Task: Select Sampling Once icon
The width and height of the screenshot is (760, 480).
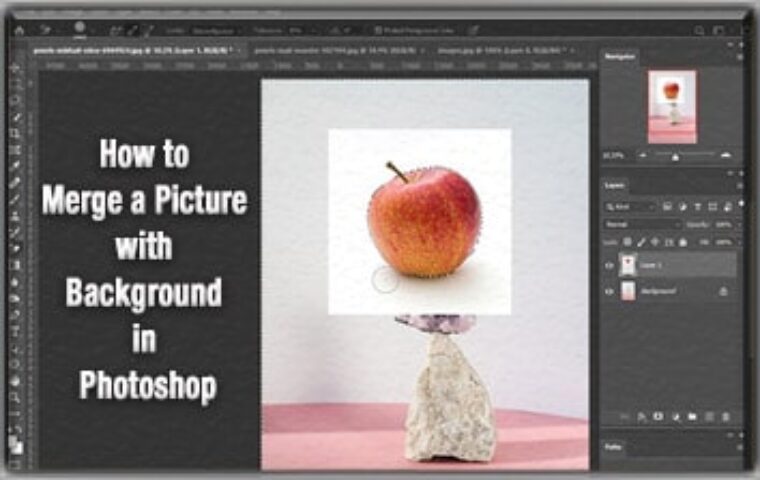Action: coord(132,31)
